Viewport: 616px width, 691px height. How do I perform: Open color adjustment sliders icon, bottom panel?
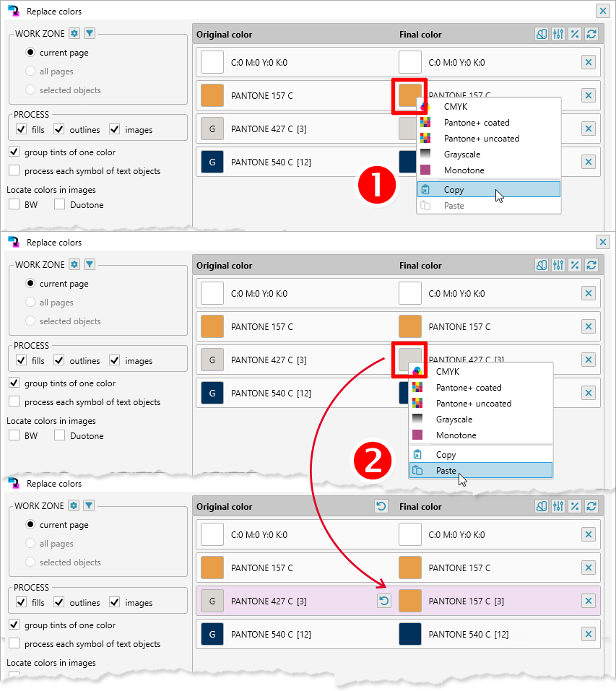[558, 506]
